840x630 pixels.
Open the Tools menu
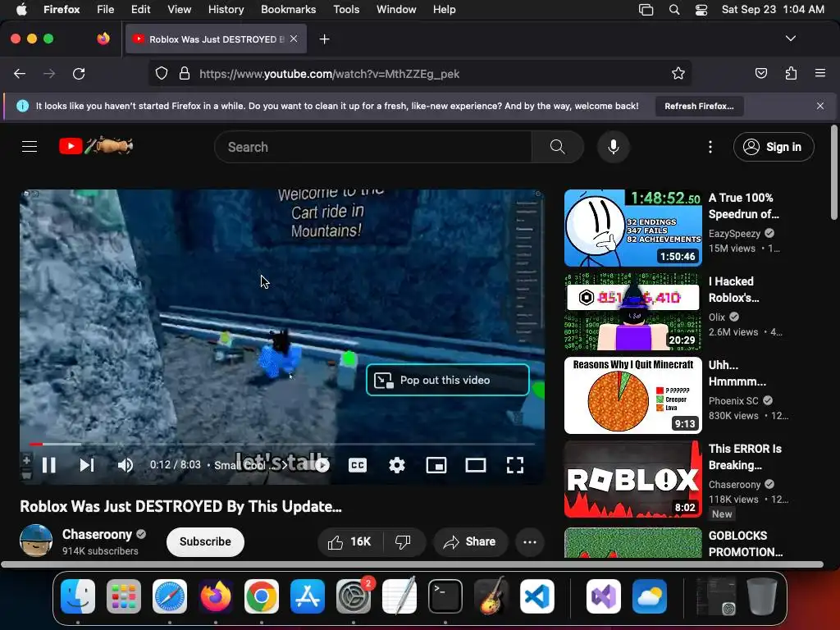point(346,10)
